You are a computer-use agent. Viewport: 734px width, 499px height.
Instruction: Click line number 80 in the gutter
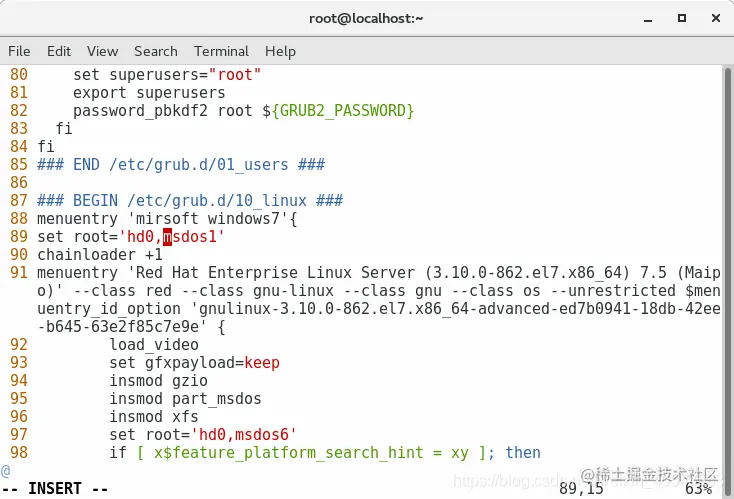tap(19, 74)
